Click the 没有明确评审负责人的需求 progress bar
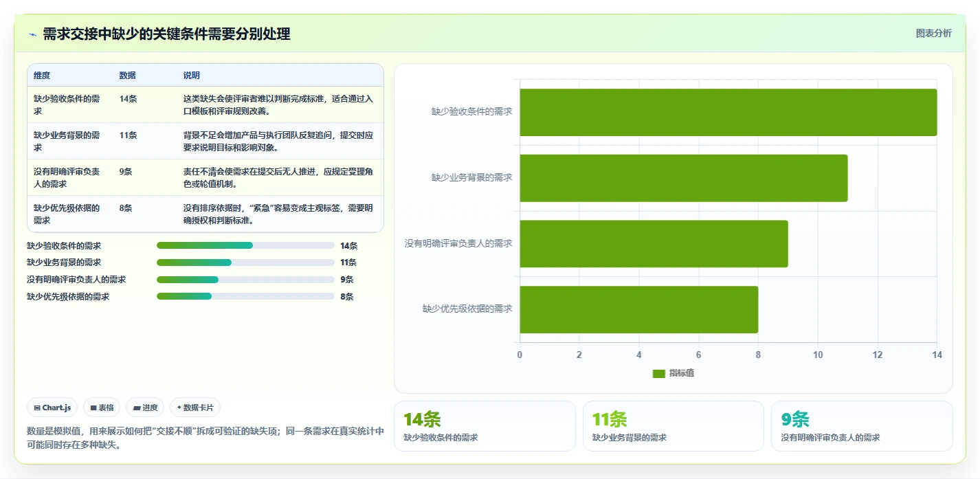Viewport: 980px width, 479px height. [x=245, y=280]
